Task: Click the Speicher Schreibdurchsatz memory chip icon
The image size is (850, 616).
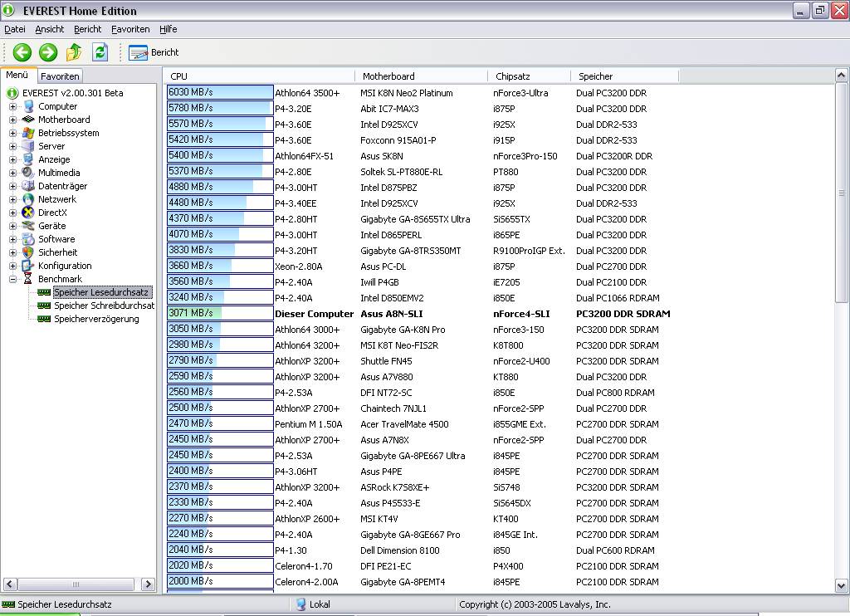Action: 44,306
